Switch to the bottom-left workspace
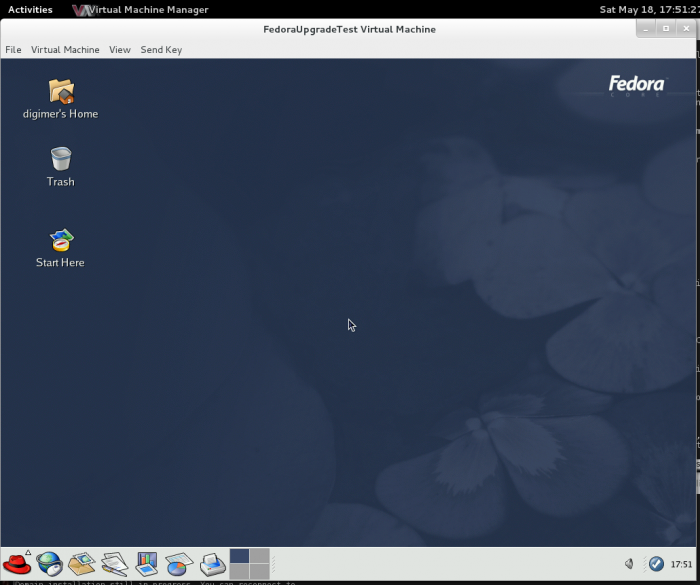 point(240,572)
